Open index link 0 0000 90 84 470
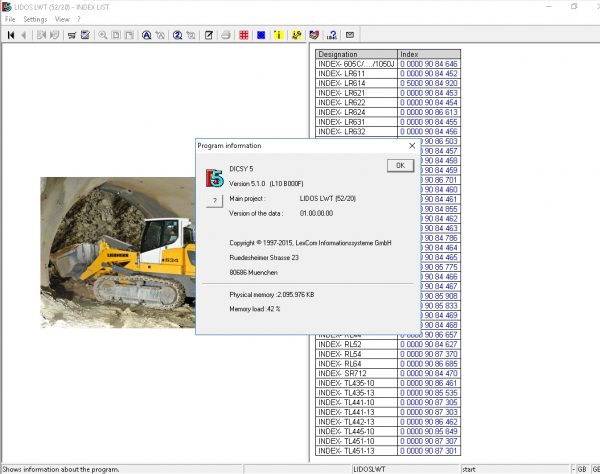 429,373
